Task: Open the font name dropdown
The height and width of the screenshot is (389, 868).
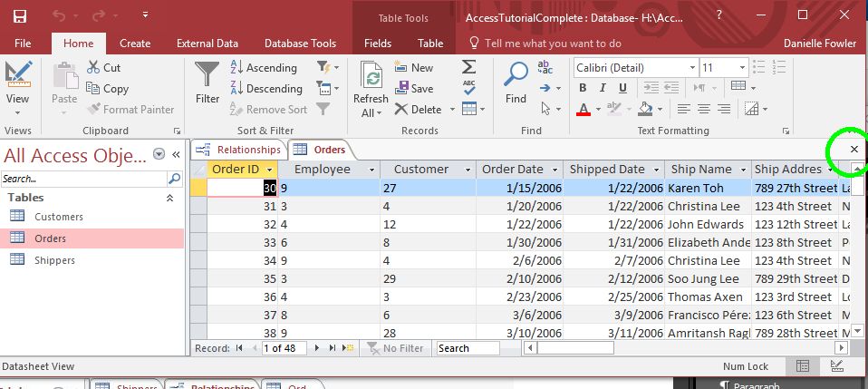Action: pos(691,68)
